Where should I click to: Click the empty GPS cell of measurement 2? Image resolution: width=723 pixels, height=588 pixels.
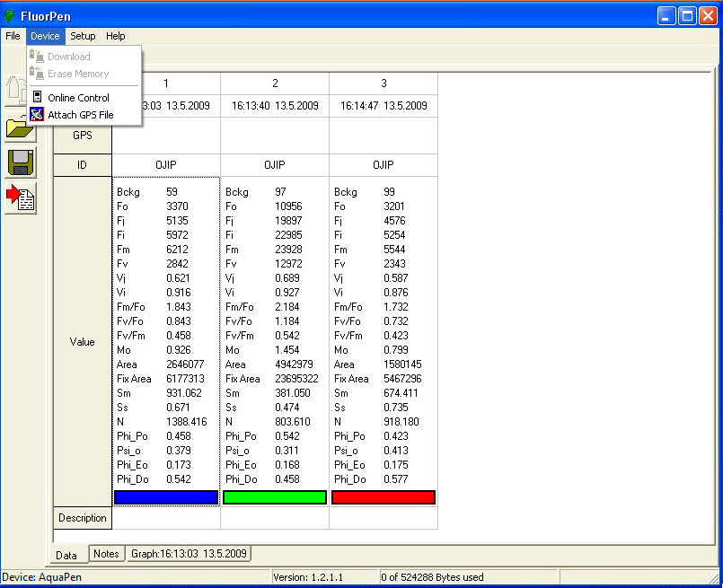(275, 136)
